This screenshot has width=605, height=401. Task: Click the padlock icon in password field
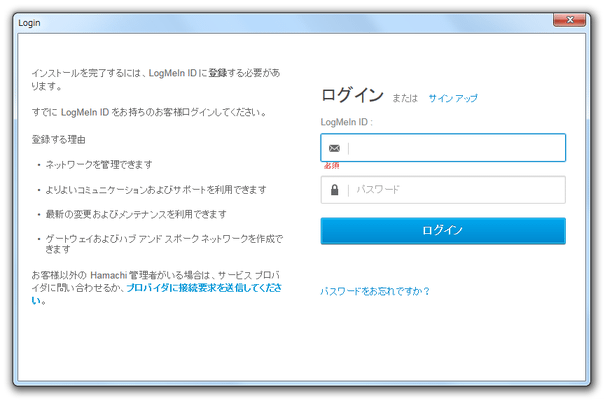click(x=335, y=190)
